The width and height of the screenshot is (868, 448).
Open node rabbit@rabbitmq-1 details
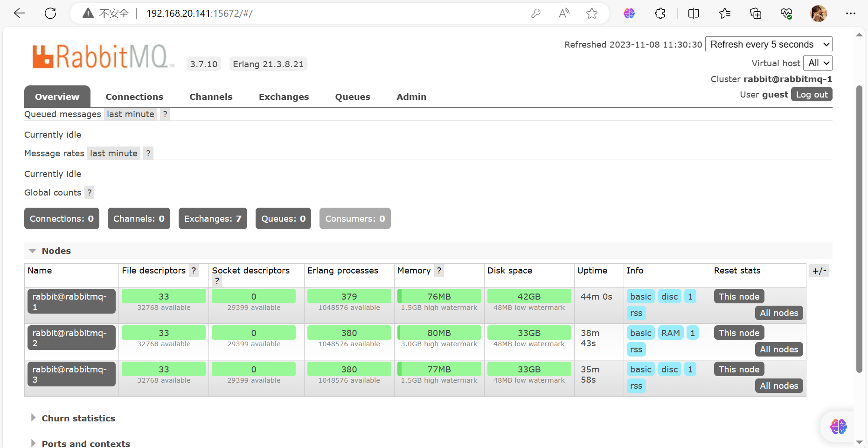tap(71, 301)
